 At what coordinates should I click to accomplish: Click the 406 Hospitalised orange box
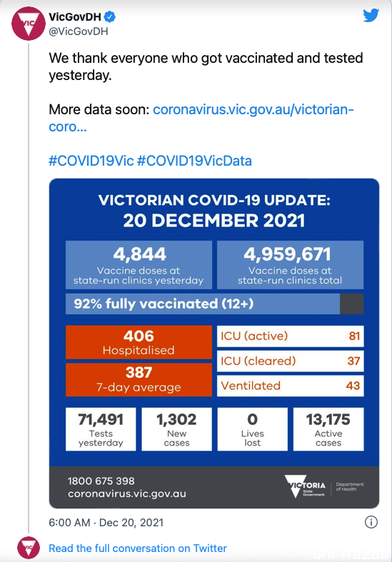(139, 342)
